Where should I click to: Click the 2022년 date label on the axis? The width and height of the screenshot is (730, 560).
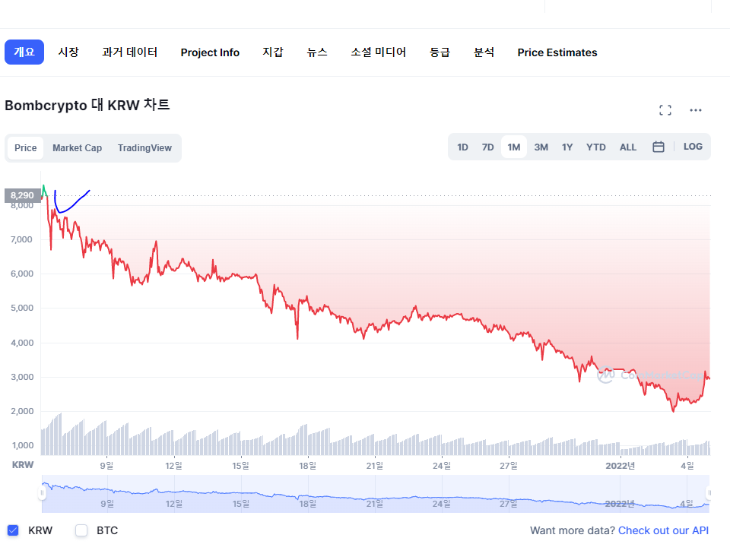(620, 466)
